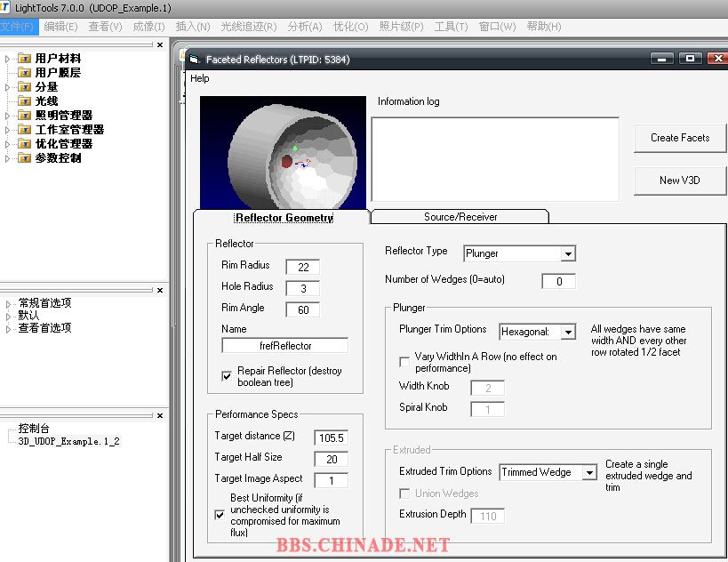Expand the 照明管理器 tree node

click(7, 116)
